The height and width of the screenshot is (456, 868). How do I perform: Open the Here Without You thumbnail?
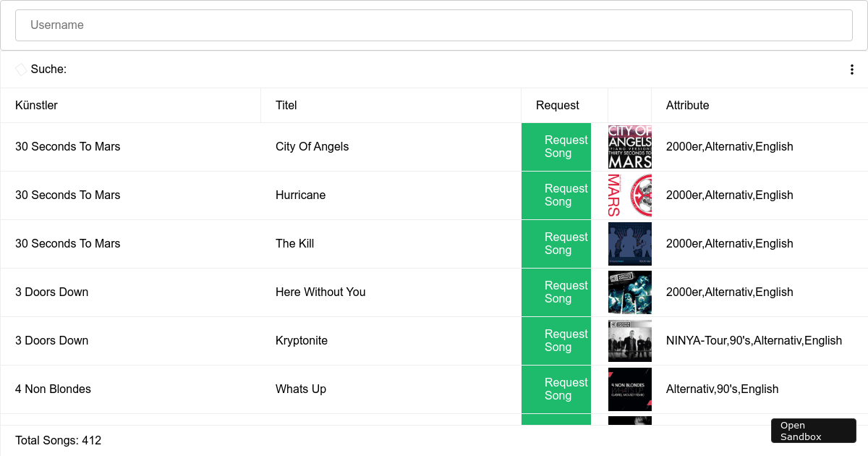click(629, 292)
